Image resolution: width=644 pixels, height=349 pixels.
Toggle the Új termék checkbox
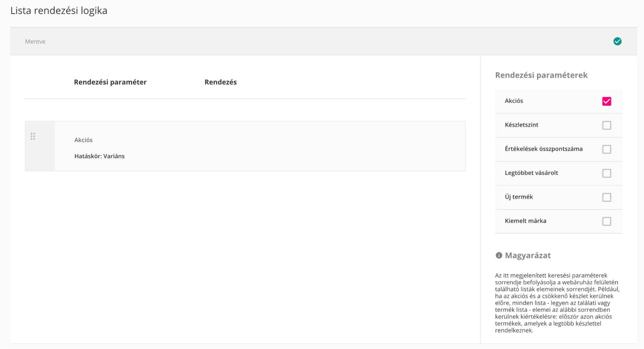606,197
